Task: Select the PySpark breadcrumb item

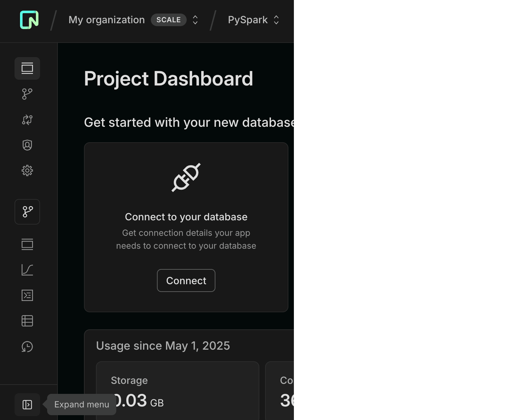Action: pos(247,20)
